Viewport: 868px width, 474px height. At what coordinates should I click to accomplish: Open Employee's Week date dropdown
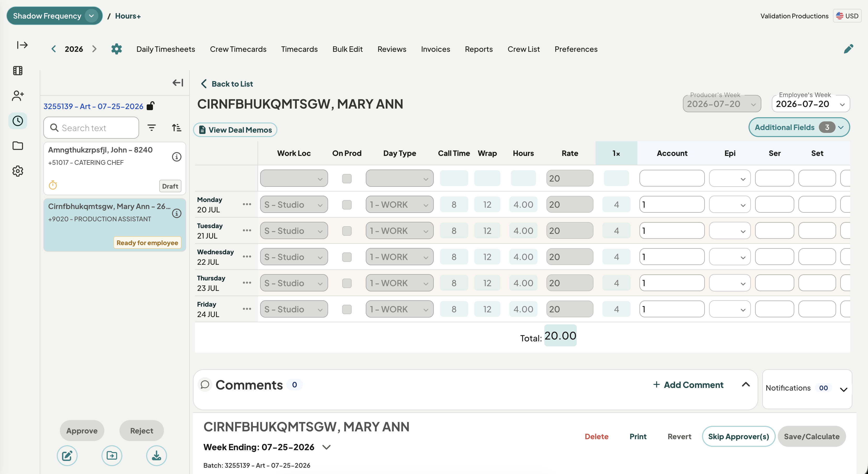tap(811, 104)
